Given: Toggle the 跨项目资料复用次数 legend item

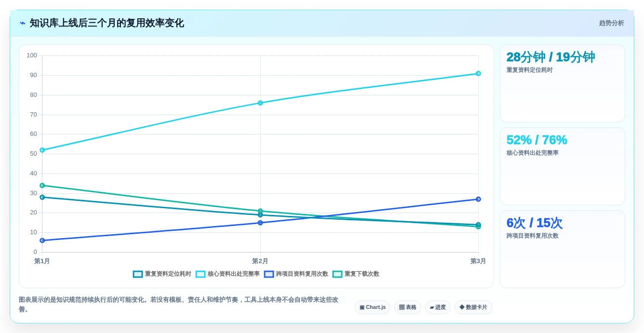Looking at the screenshot, I should pos(296,274).
